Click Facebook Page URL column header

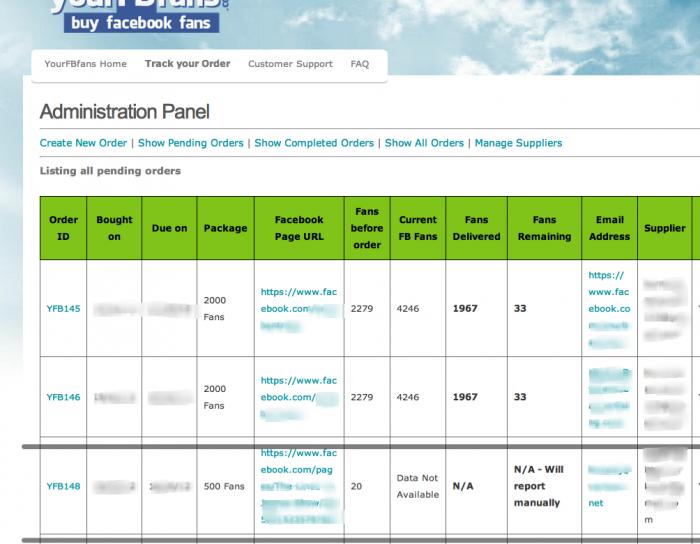click(299, 228)
